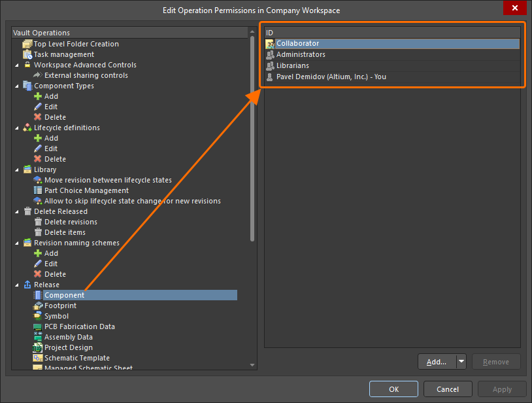Image resolution: width=532 pixels, height=403 pixels.
Task: Click the red Delete icon under Component Types
Action: 38,117
